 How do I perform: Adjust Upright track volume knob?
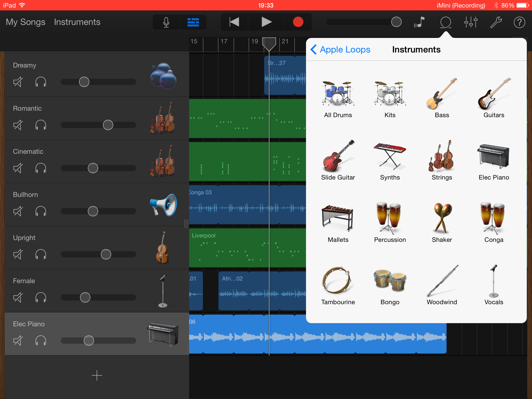tap(106, 255)
